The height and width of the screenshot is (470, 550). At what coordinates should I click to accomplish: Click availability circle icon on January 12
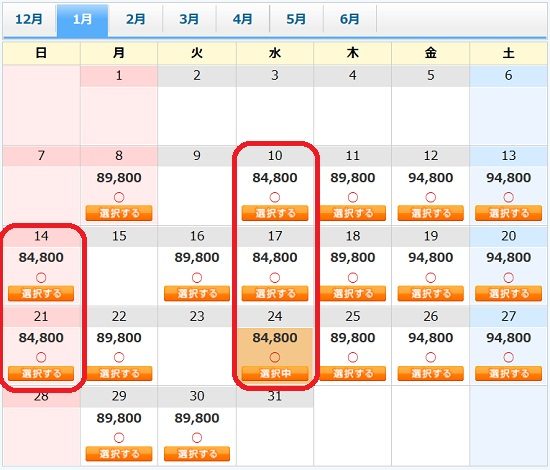[431, 197]
